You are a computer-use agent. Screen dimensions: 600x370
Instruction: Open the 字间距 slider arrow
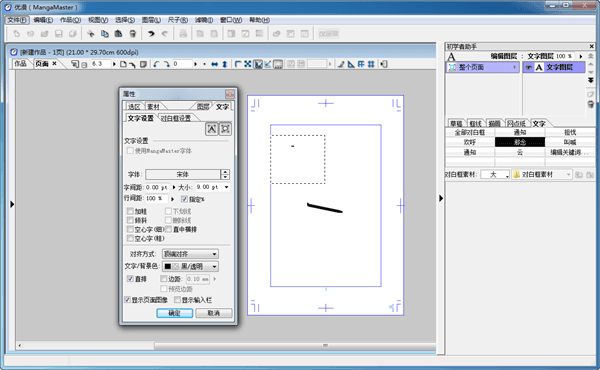(x=174, y=187)
